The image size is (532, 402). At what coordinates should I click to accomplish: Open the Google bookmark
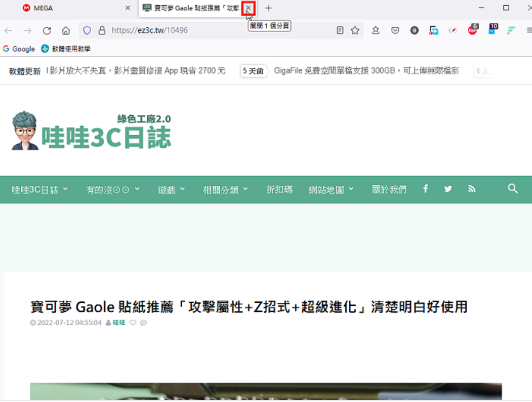click(19, 49)
